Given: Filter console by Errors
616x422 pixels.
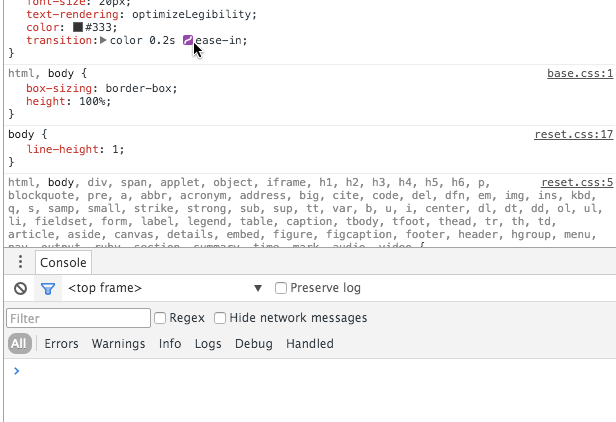Looking at the screenshot, I should pos(61,344).
